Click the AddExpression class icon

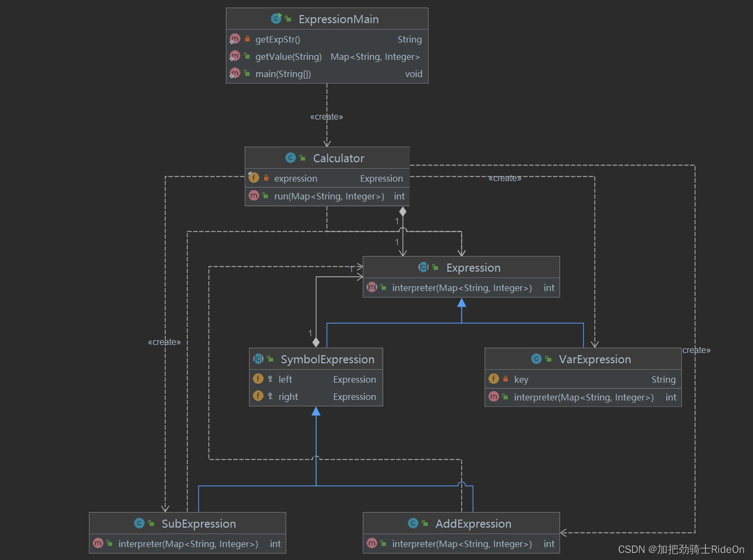413,523
